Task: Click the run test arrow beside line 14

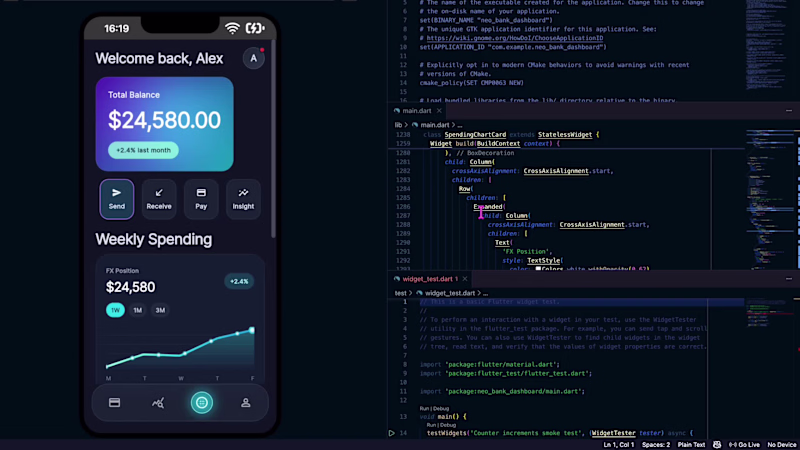Action: point(391,433)
